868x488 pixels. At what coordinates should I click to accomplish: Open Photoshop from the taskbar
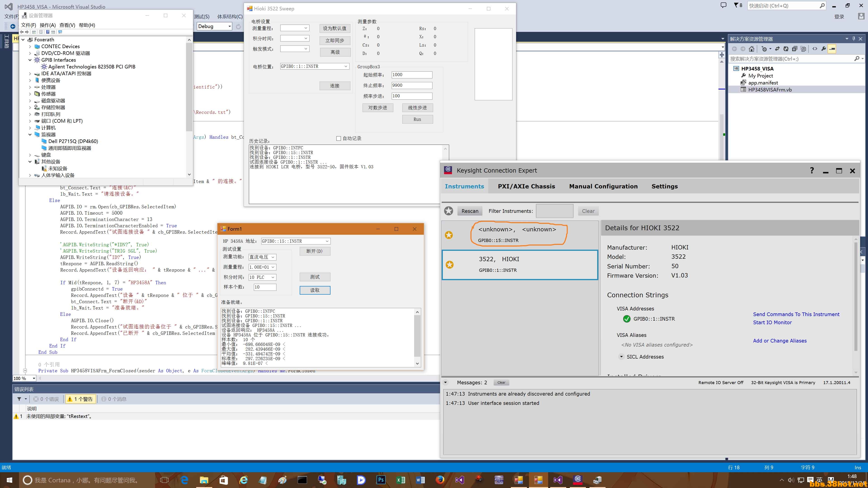click(x=381, y=480)
